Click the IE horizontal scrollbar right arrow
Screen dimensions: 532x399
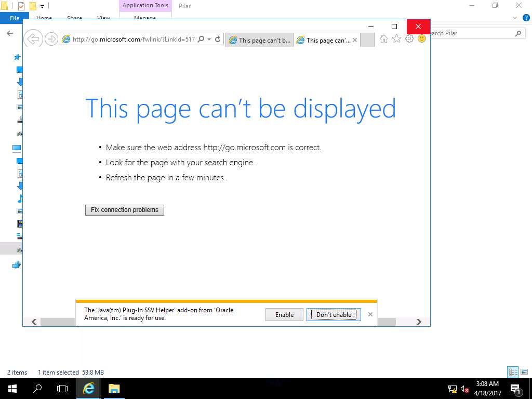[x=419, y=322]
